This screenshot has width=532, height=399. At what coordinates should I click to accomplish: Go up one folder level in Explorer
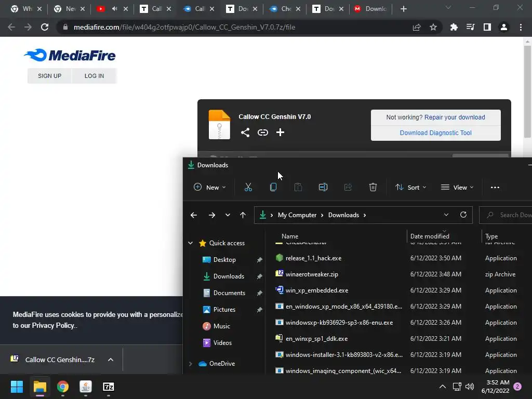click(x=243, y=215)
